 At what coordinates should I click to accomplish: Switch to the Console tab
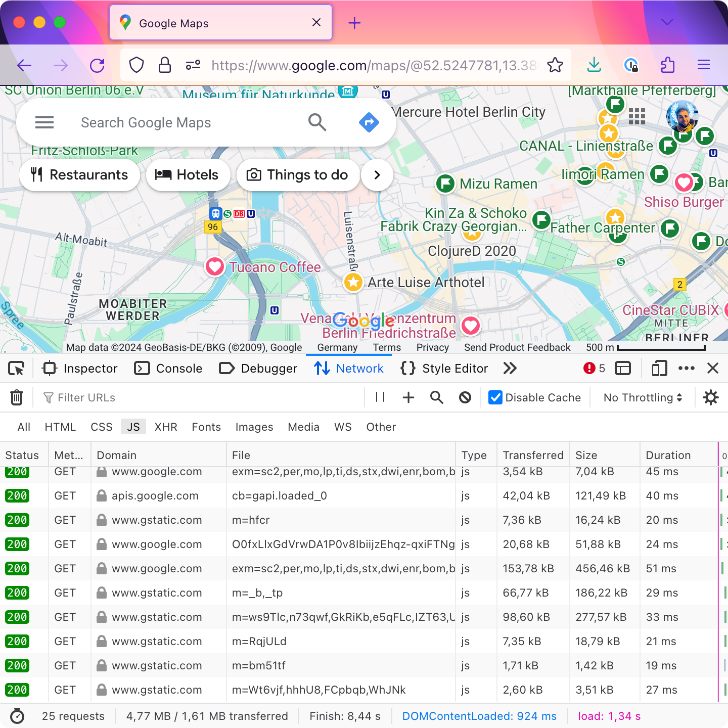pyautogui.click(x=168, y=369)
